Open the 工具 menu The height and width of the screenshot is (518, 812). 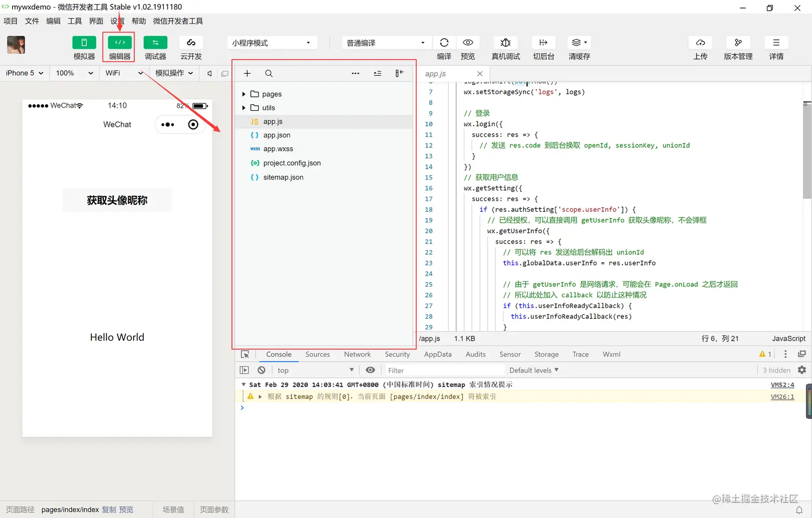75,21
